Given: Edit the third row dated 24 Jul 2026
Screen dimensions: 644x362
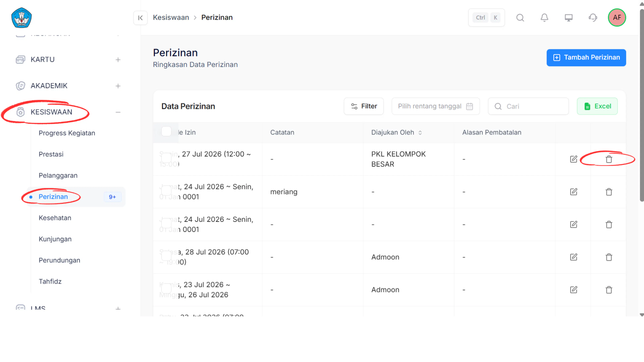Looking at the screenshot, I should pyautogui.click(x=574, y=224).
